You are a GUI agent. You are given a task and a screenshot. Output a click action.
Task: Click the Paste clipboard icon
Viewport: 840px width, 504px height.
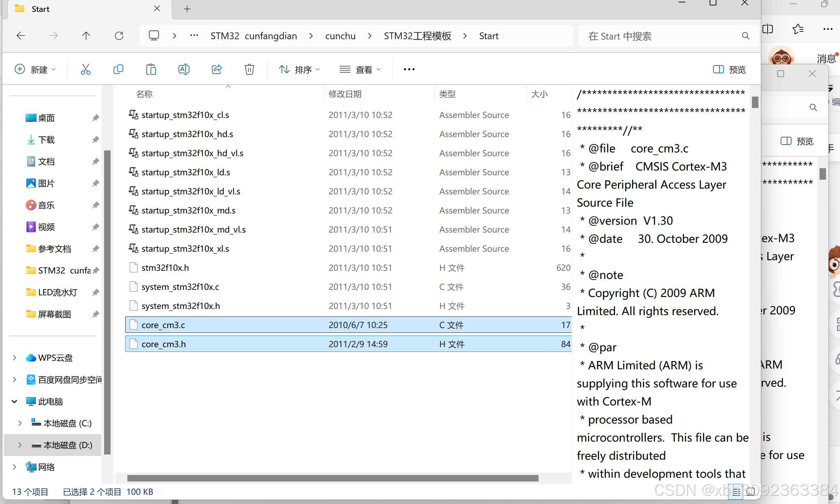point(151,70)
